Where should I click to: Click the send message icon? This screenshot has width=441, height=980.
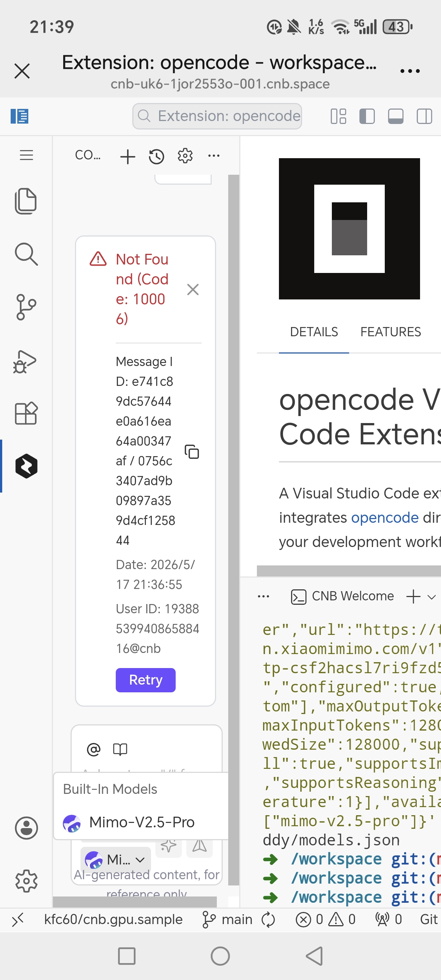coord(199,846)
